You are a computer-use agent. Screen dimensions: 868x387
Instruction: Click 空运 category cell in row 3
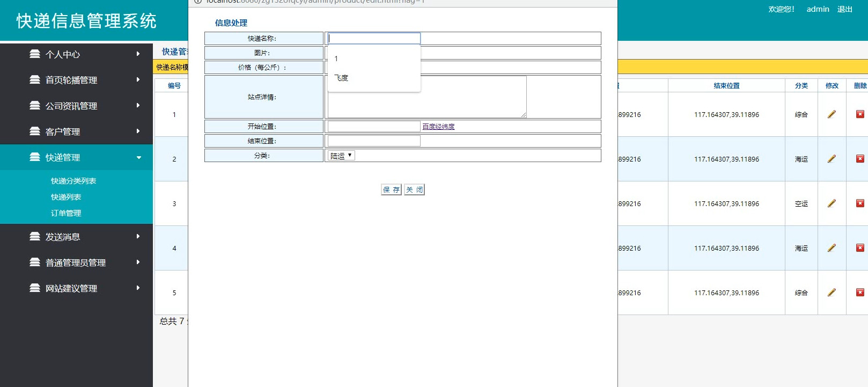[x=801, y=204]
